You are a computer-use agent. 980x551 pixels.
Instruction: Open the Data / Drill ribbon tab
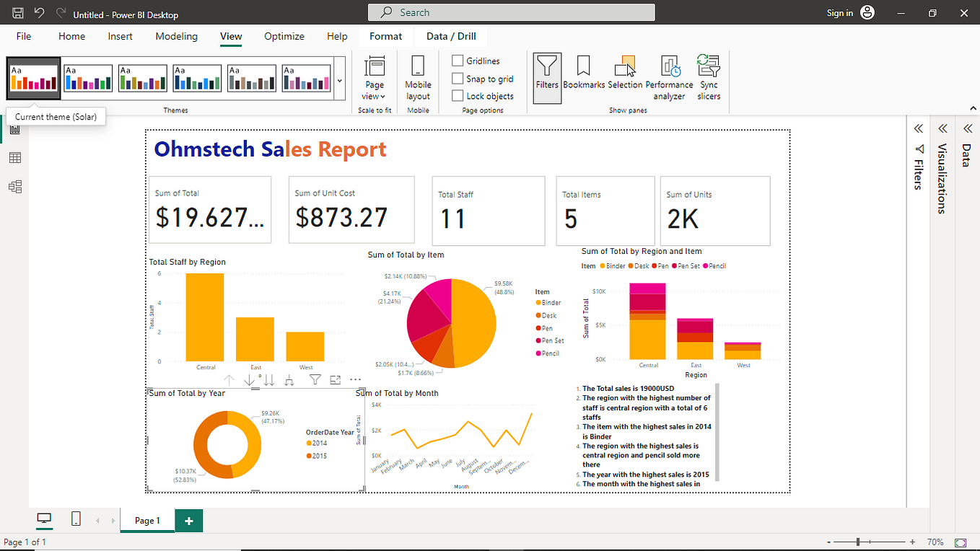[x=452, y=36]
